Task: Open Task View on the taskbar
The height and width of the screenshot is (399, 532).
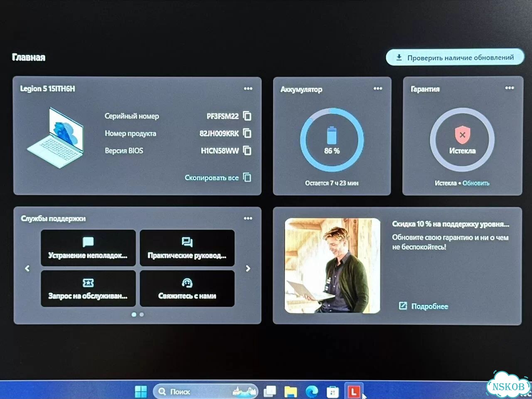Action: click(x=270, y=391)
